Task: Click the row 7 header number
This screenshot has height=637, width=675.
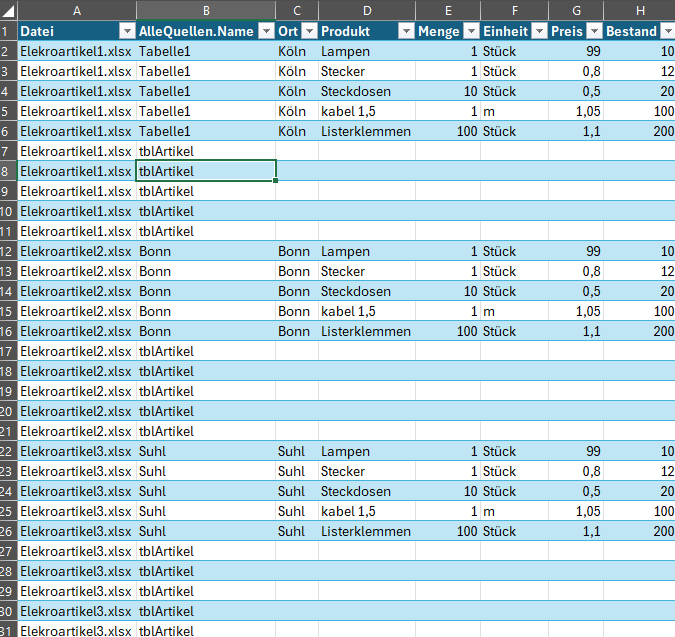Action: [x=8, y=151]
